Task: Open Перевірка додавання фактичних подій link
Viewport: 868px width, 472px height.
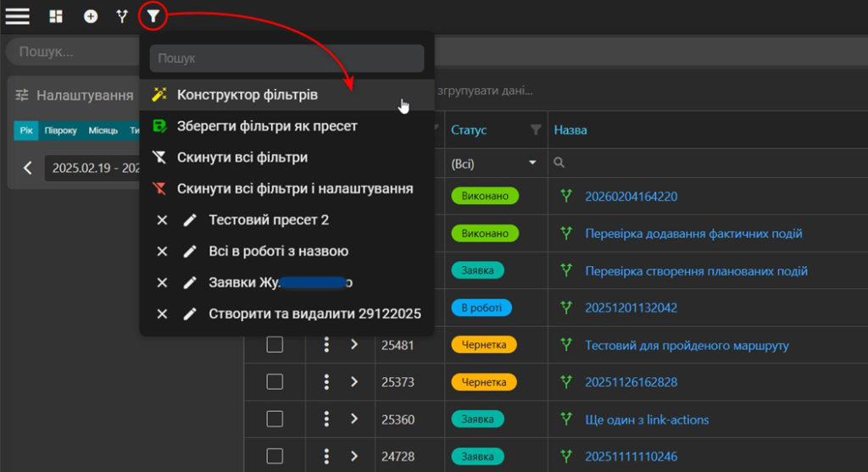Action: [x=693, y=234]
